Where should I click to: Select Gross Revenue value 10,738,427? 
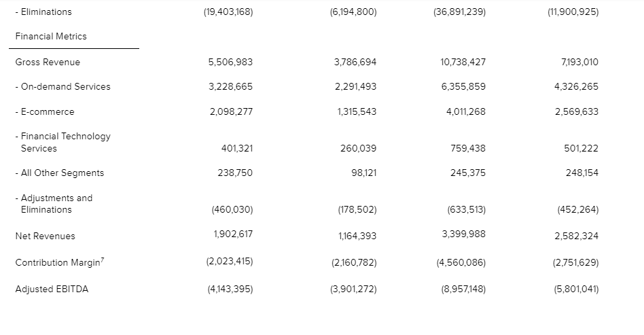[x=463, y=62]
